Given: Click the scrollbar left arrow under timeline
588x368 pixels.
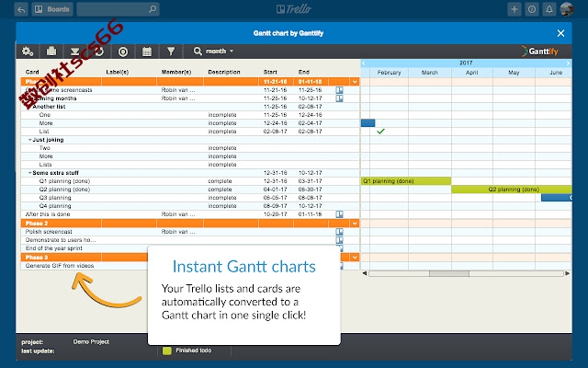Looking at the screenshot, I should coord(365,273).
